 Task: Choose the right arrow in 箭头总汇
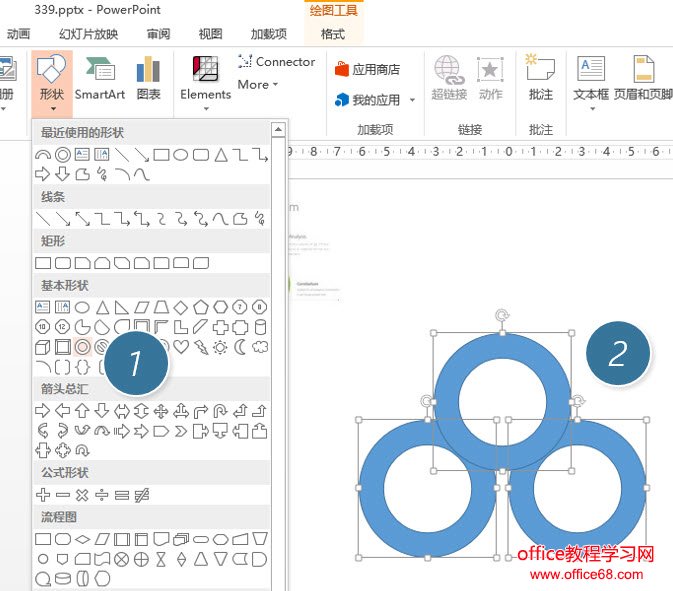click(43, 411)
